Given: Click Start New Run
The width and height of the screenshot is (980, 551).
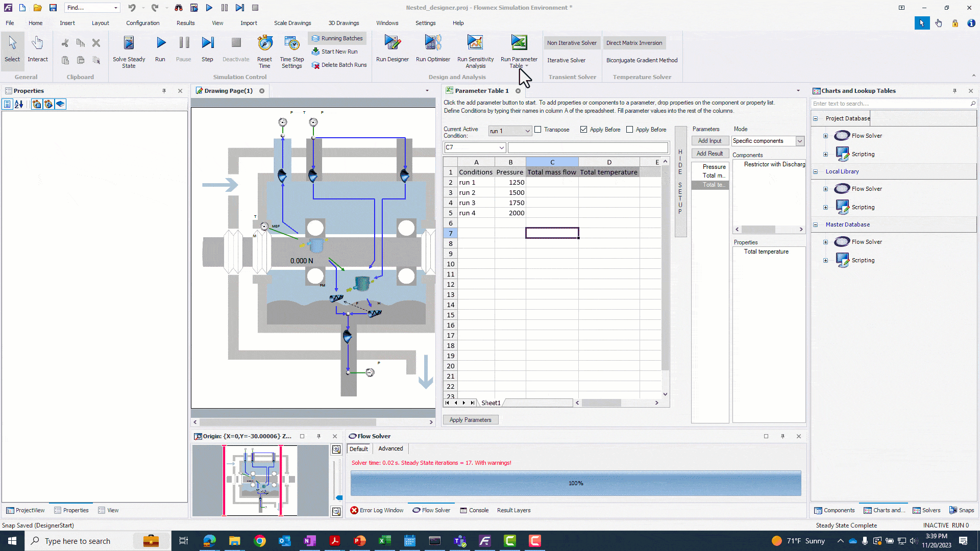Looking at the screenshot, I should pos(334,52).
